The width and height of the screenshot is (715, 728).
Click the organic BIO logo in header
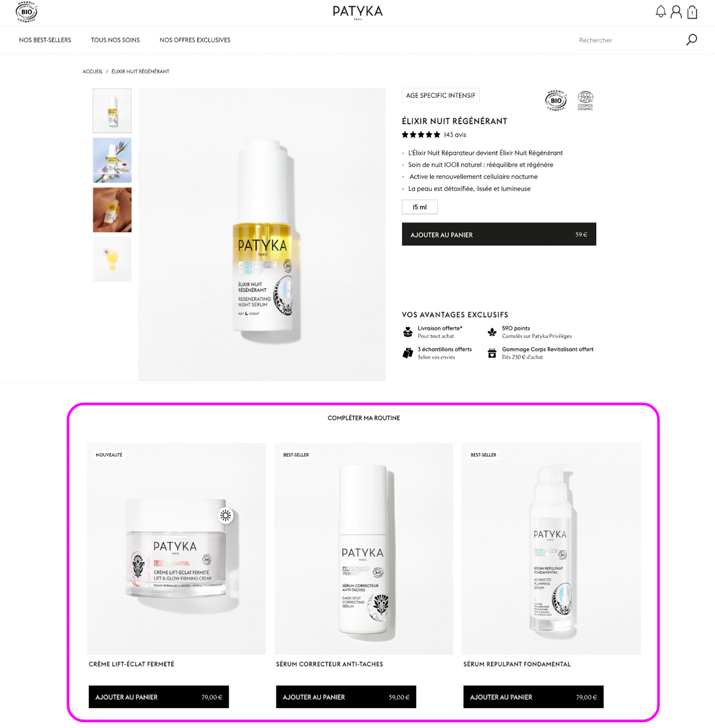click(27, 12)
